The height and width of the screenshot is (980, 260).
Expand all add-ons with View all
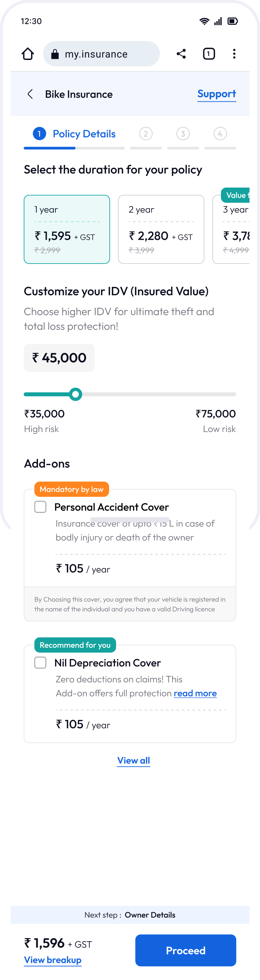[133, 760]
